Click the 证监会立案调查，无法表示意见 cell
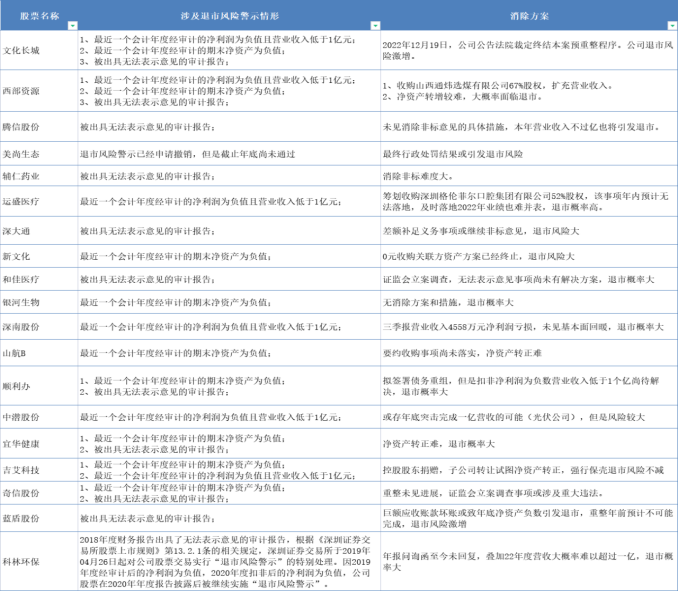Image resolution: width=678 pixels, height=592 pixels. coord(529,279)
